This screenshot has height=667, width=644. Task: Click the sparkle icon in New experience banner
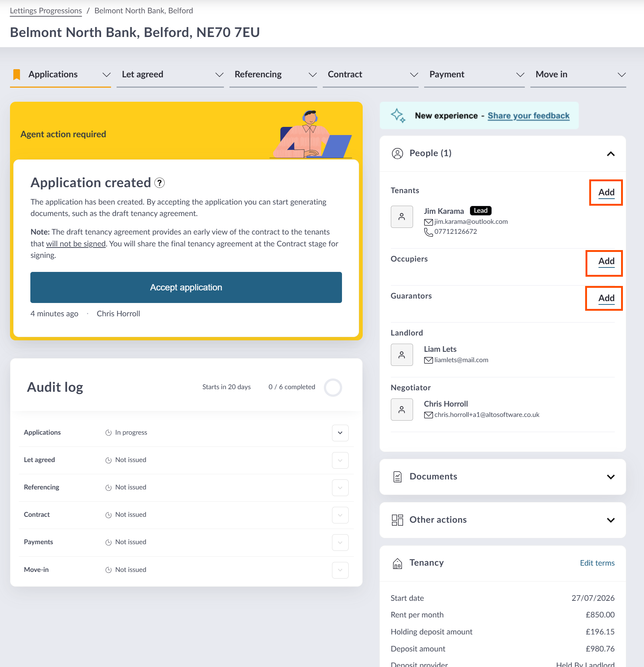click(398, 115)
